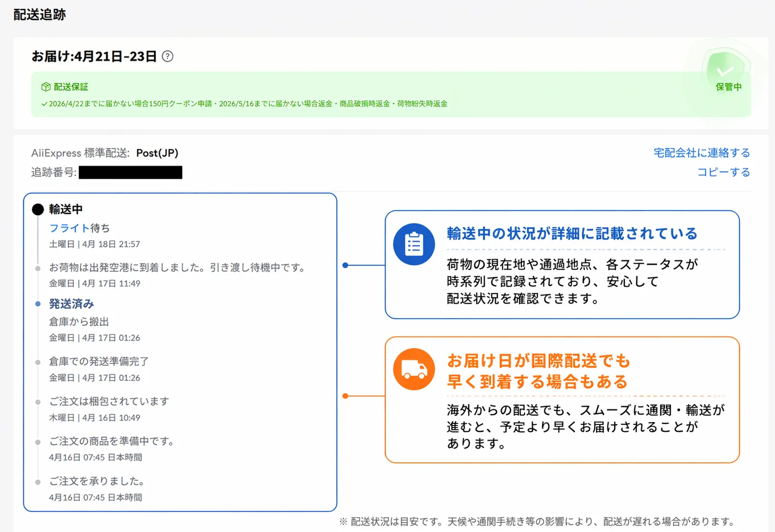Open the delivery date help question mark icon

coord(167,56)
